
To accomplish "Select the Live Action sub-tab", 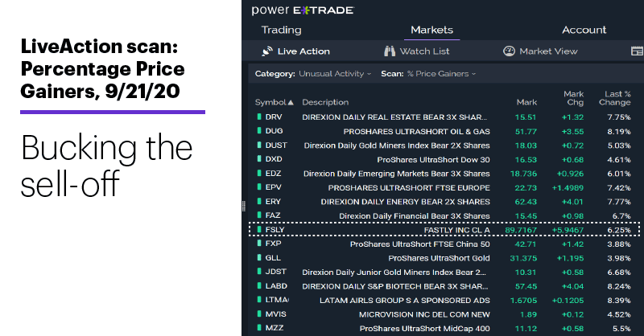I will tap(303, 51).
